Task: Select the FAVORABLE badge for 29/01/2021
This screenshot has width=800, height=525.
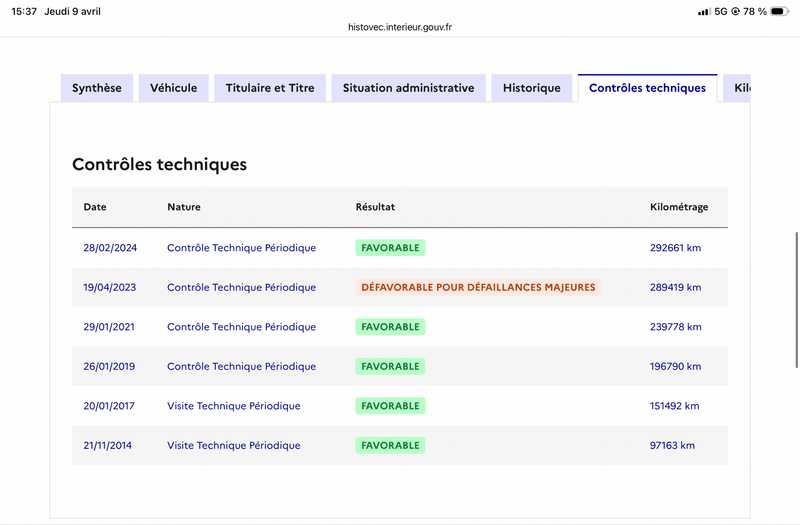Action: (390, 327)
